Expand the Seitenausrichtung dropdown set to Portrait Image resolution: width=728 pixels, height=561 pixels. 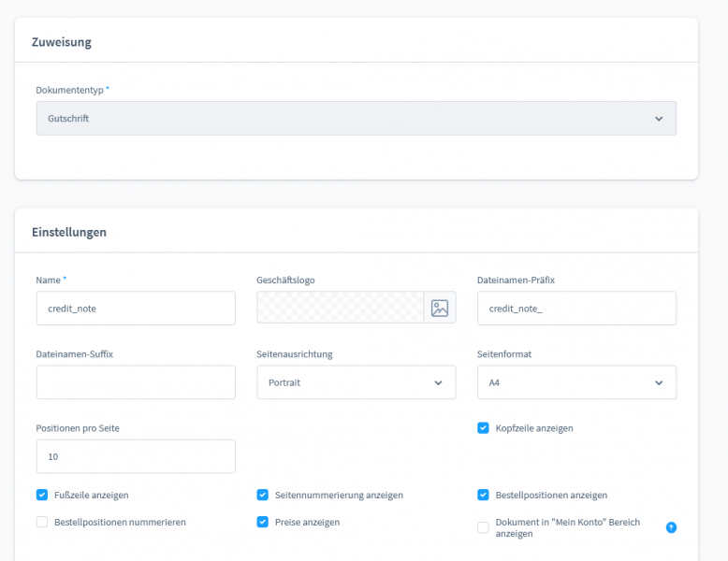pos(356,382)
